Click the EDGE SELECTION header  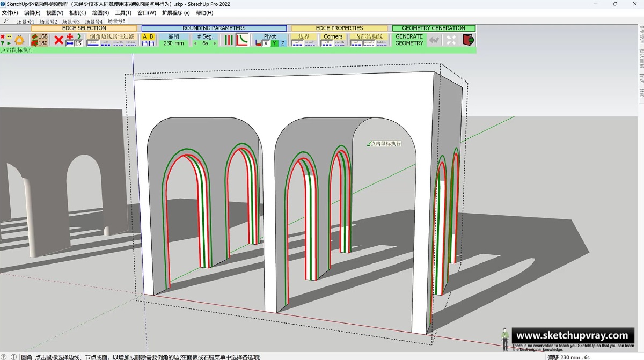click(x=84, y=28)
